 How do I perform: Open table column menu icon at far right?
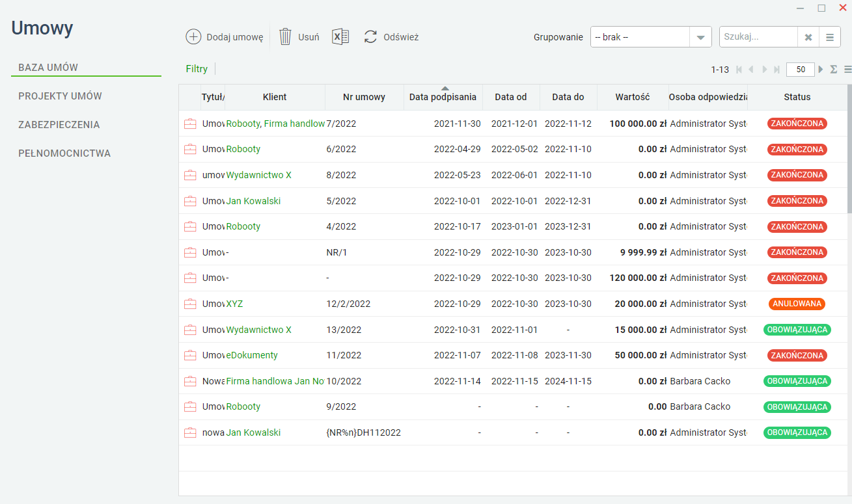(847, 70)
